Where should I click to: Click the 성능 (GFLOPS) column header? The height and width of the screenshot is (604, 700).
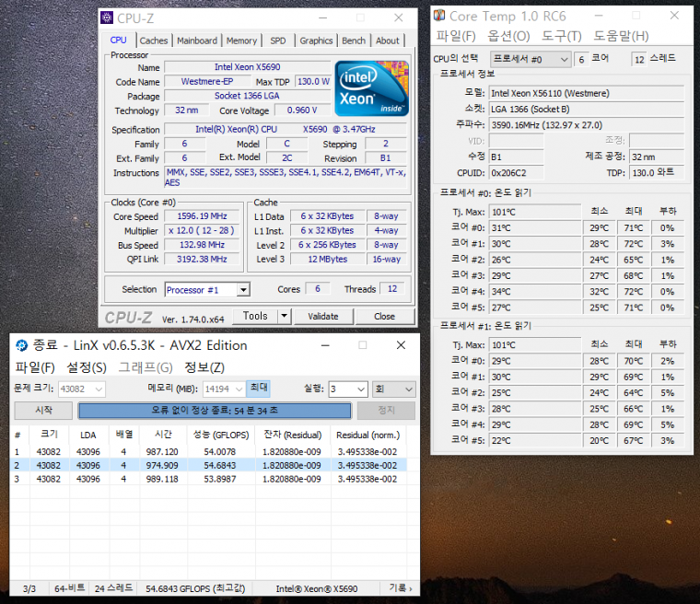(x=221, y=435)
